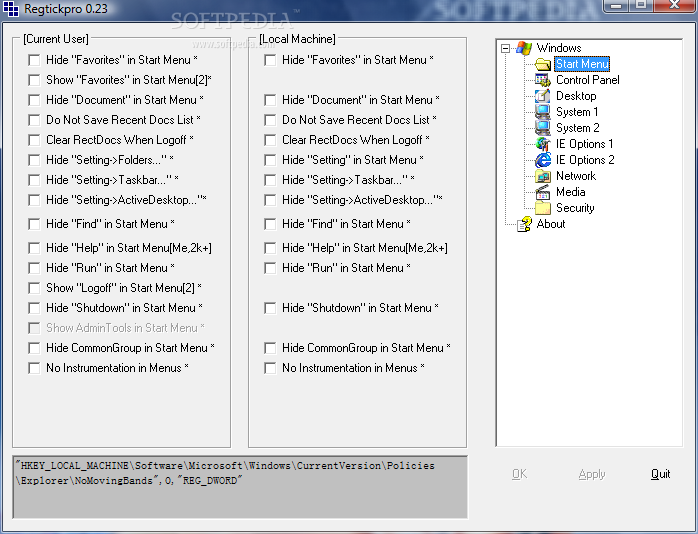This screenshot has width=698, height=534.
Task: Check Local Machine Hide "Run" in Start Menu
Action: click(x=270, y=268)
